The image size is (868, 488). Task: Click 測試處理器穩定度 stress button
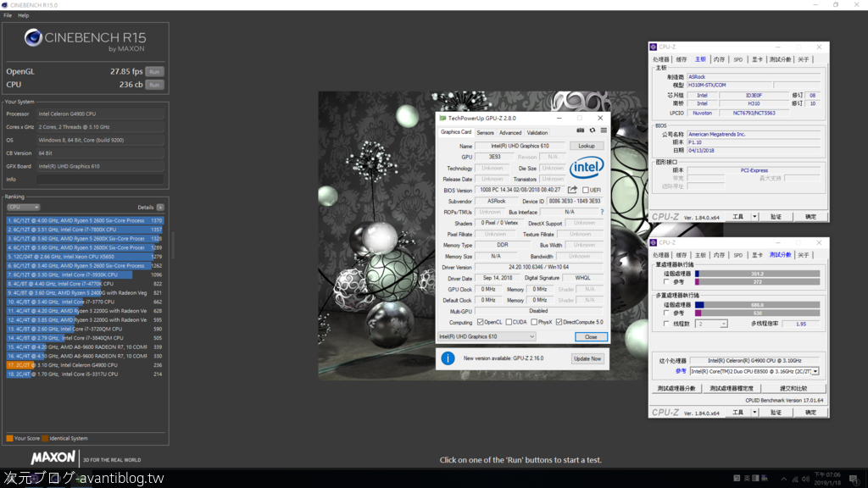(x=731, y=388)
